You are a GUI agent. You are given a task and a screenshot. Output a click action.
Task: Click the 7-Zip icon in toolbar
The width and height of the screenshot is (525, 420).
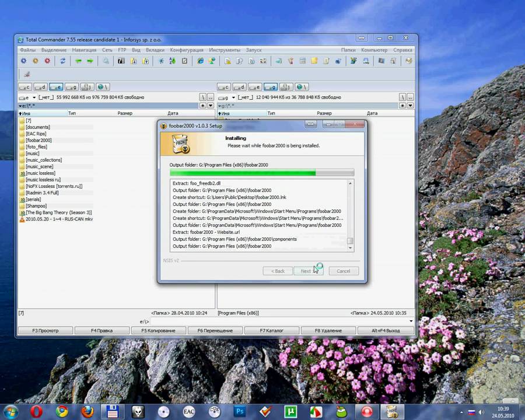(x=121, y=61)
